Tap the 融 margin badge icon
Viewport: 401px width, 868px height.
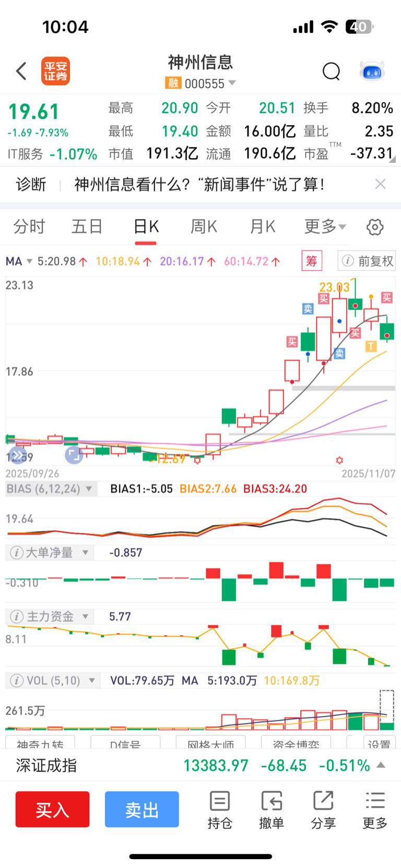(x=173, y=83)
